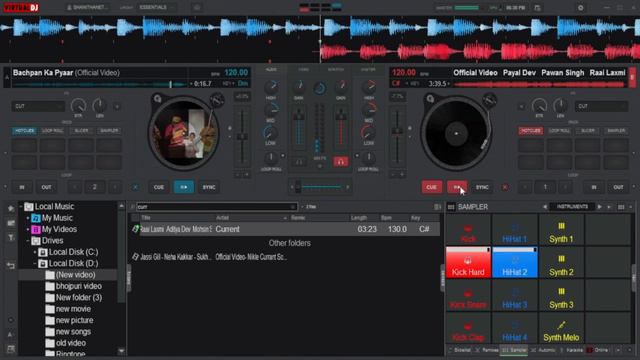Set right deck loop OUT point
This screenshot has height=360, width=640.
[618, 187]
